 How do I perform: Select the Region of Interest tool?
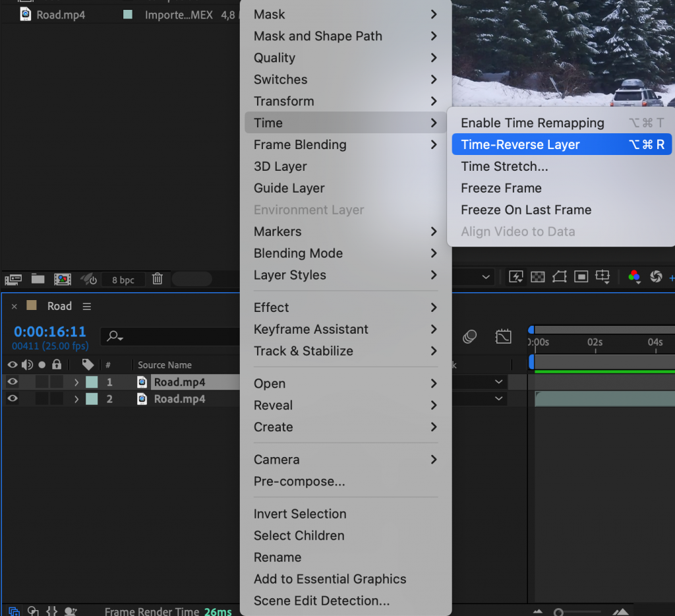(581, 277)
